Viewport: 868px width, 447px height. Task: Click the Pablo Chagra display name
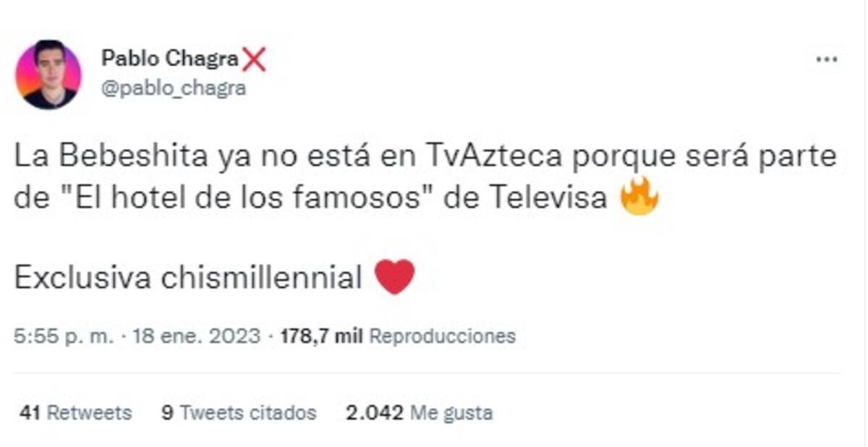[x=169, y=58]
